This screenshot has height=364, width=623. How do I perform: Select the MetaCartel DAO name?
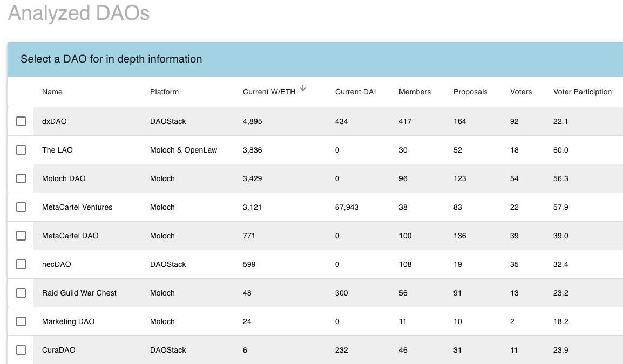70,236
